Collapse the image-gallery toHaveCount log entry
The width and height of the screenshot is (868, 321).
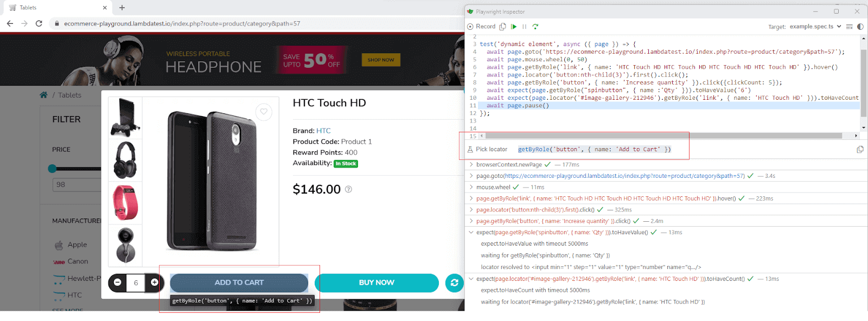(471, 279)
